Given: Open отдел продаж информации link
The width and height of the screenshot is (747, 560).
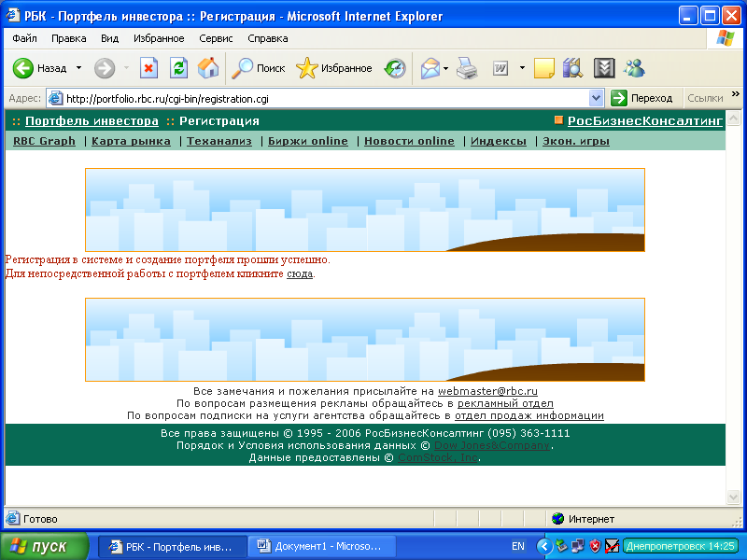Looking at the screenshot, I should pyautogui.click(x=529, y=415).
